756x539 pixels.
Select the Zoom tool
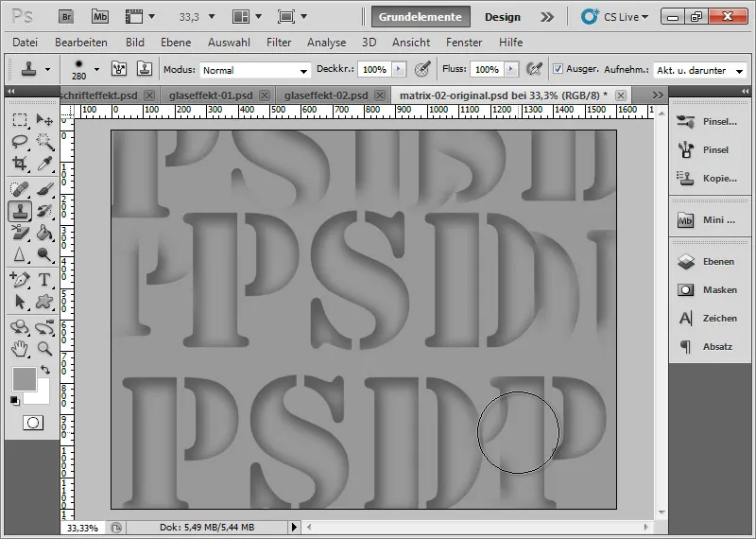[44, 348]
